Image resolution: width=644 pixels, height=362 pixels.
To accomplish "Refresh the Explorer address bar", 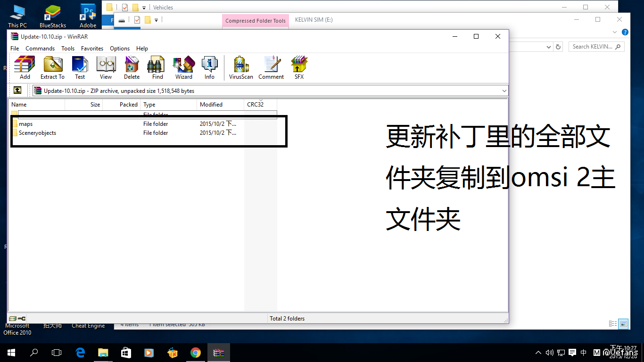I will [x=559, y=47].
